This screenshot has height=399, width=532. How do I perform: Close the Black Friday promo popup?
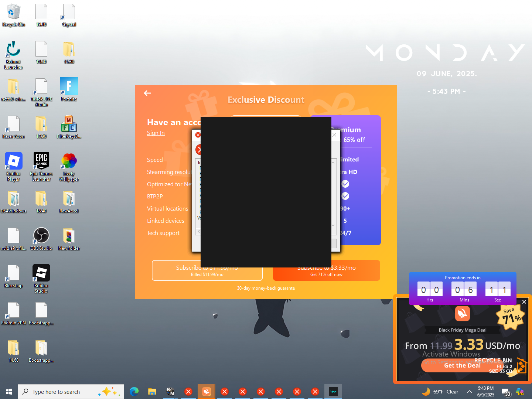pos(524,302)
